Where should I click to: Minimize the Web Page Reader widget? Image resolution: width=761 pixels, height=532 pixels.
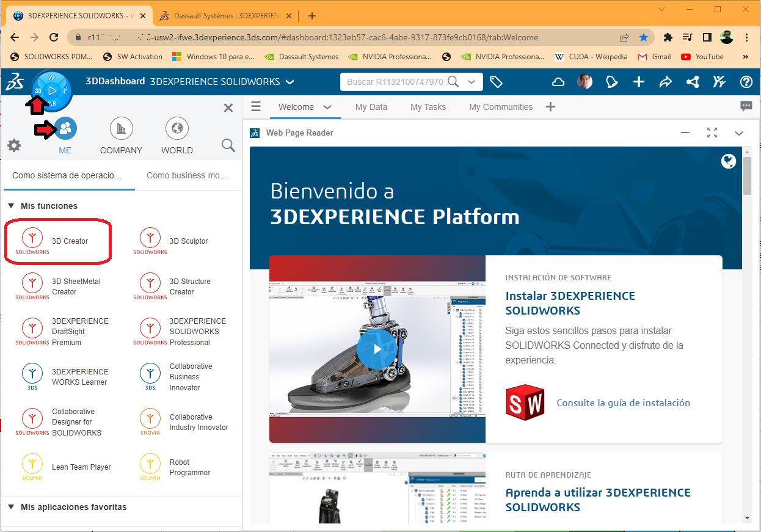tap(685, 133)
